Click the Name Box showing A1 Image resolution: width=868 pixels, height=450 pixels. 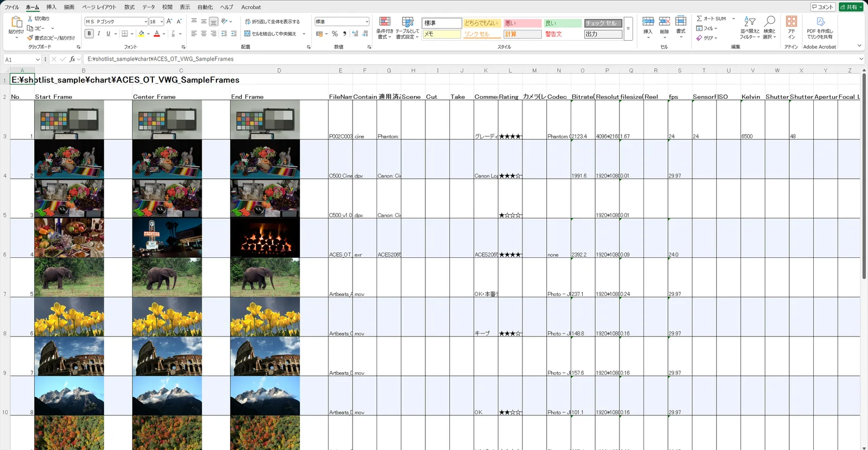tap(22, 59)
